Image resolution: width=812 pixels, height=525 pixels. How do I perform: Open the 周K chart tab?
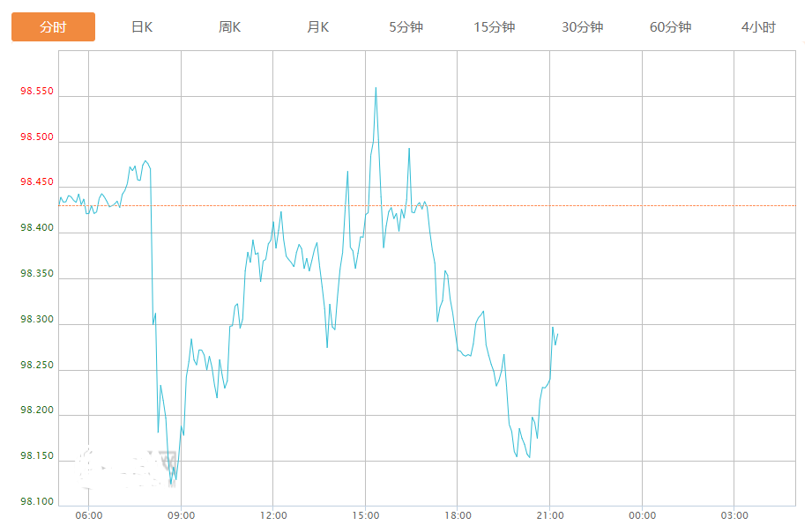pyautogui.click(x=229, y=27)
